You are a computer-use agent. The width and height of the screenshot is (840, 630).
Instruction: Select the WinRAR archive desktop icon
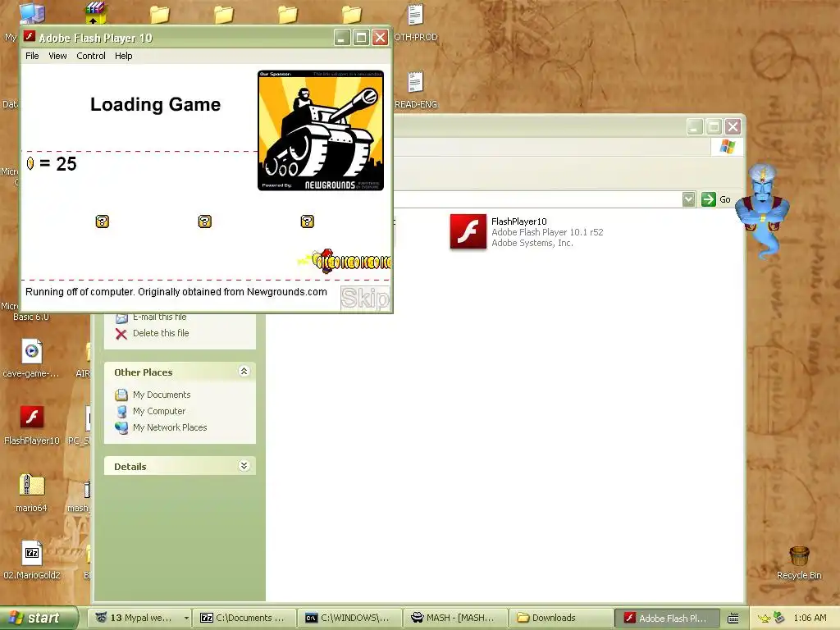pyautogui.click(x=94, y=13)
